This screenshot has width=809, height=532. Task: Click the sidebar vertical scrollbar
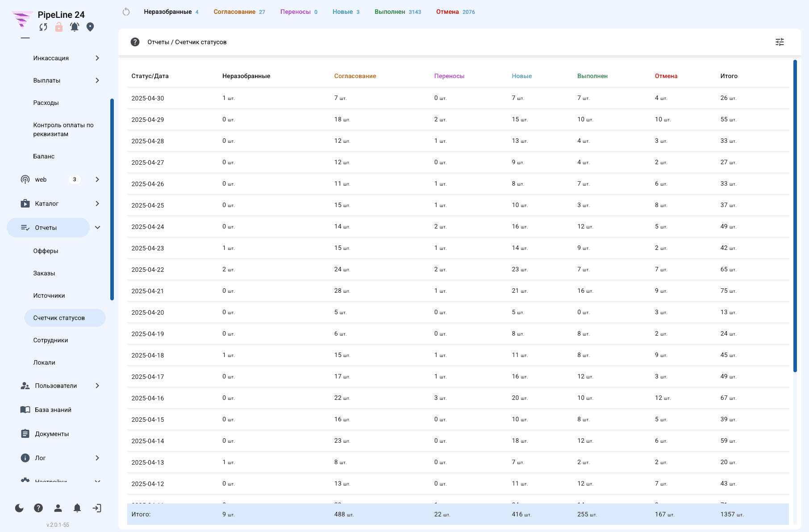[x=112, y=199]
